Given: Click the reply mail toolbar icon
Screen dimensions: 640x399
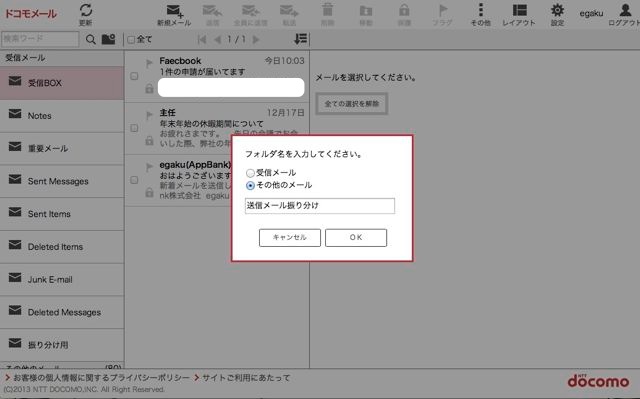Looking at the screenshot, I should [212, 11].
